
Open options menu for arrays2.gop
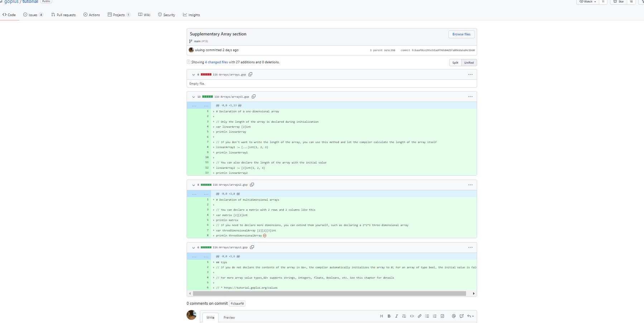click(x=470, y=185)
